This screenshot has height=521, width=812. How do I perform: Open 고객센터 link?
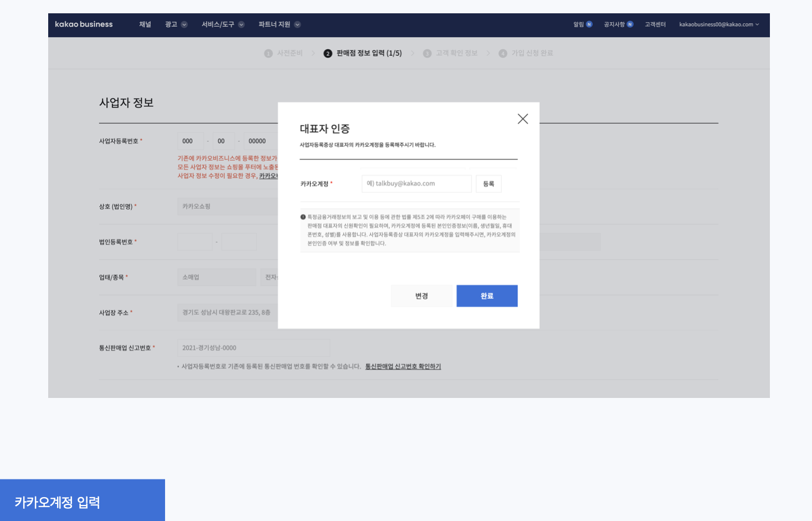coord(655,24)
